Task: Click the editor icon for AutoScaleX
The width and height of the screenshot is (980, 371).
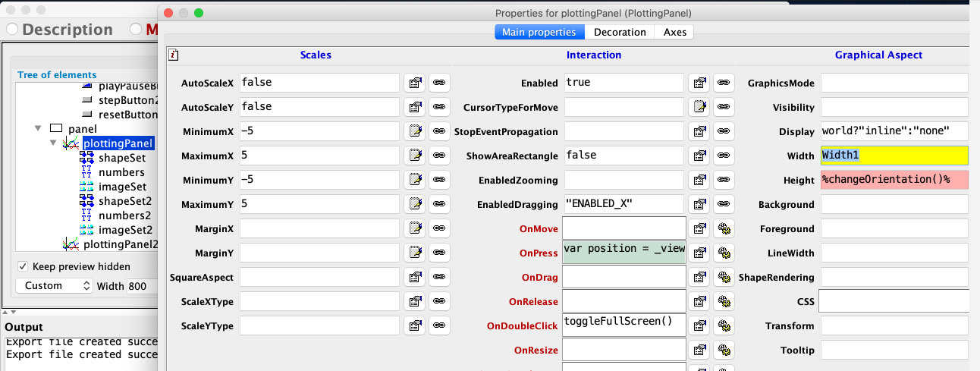Action: 415,83
